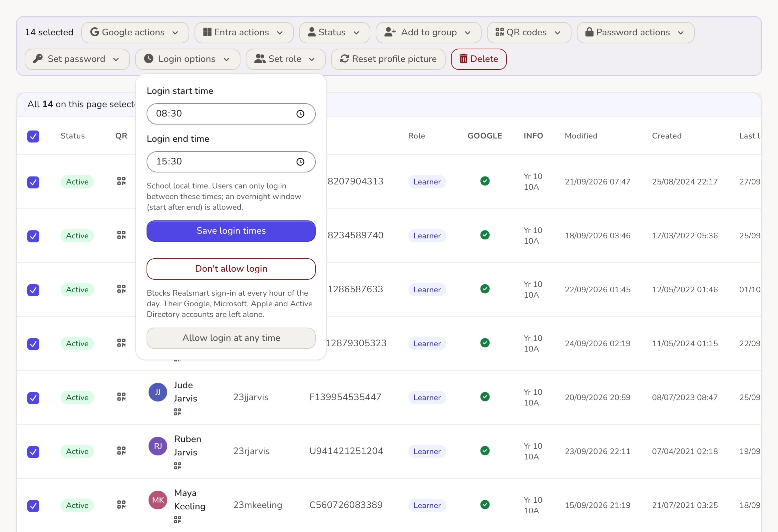Open the clock picker for Login end time
This screenshot has width=778, height=532.
click(x=300, y=162)
